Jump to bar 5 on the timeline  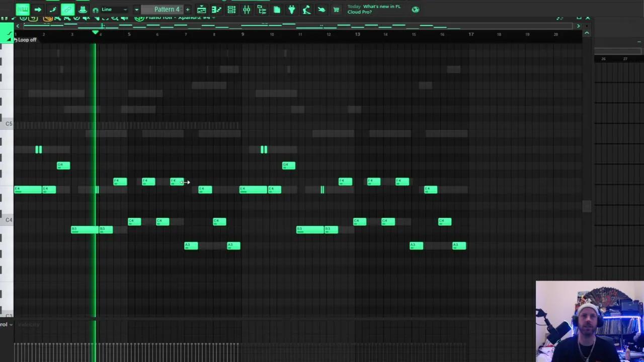pyautogui.click(x=129, y=34)
